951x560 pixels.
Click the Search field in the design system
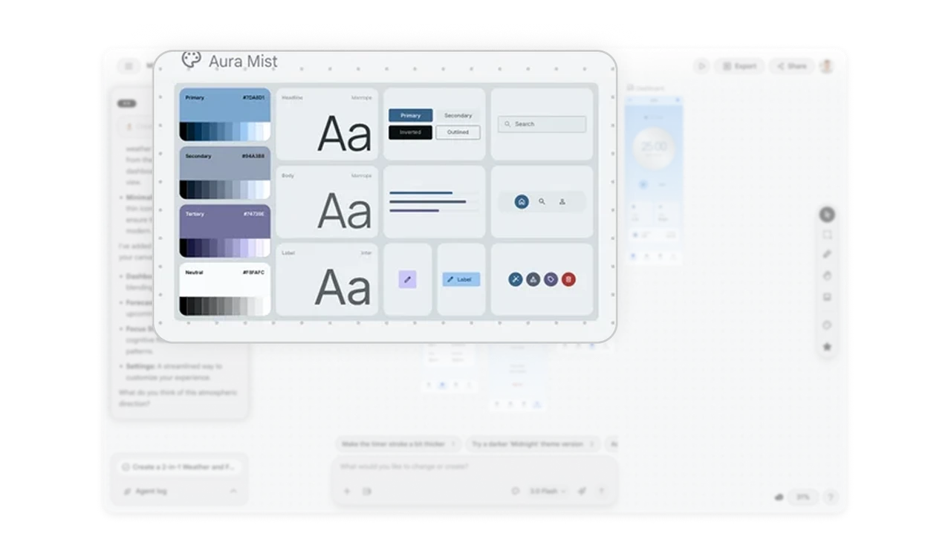tap(542, 124)
